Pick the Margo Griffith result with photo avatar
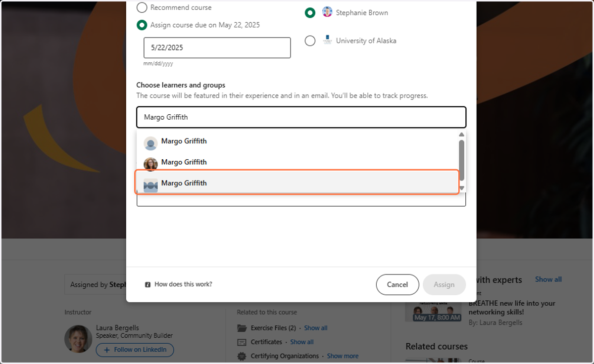 [x=297, y=162]
